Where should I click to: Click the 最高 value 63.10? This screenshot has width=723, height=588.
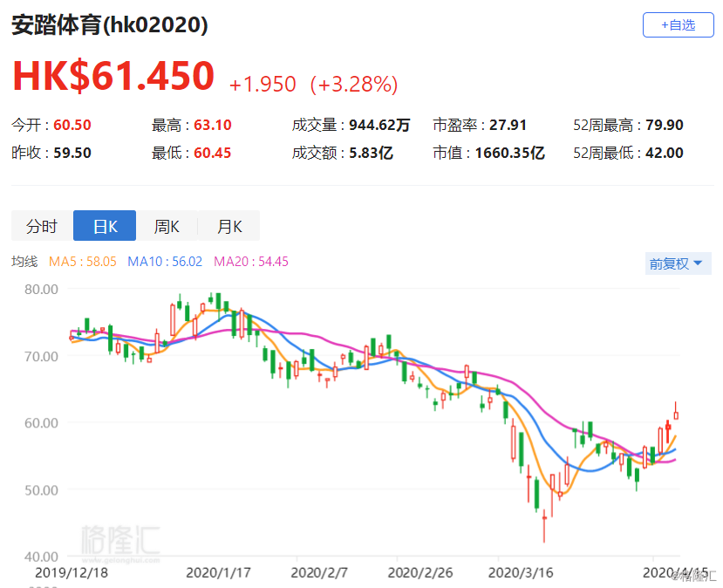[213, 125]
